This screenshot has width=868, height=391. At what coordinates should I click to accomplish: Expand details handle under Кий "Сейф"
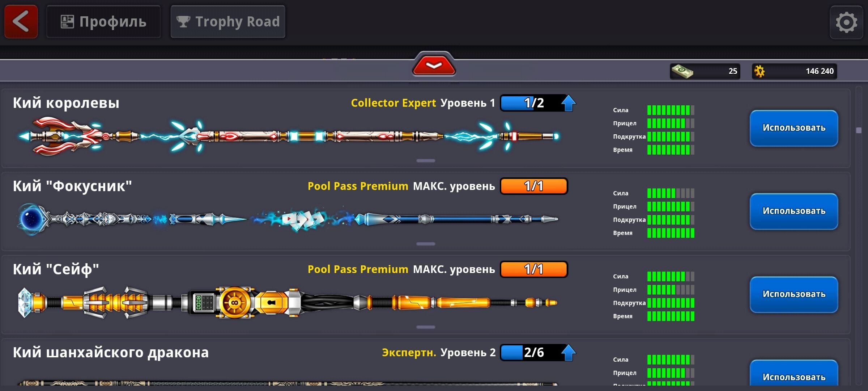(x=426, y=327)
